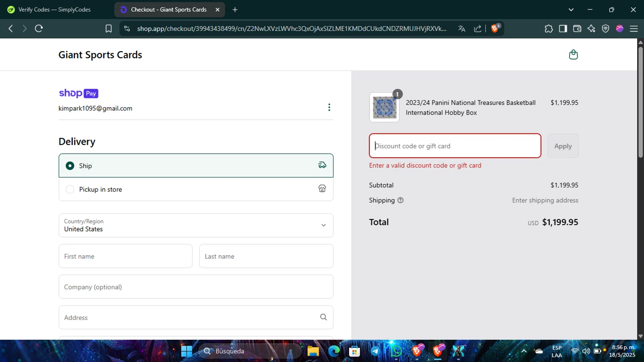This screenshot has height=362, width=644.
Task: Reload the checkout page
Action: coord(39,28)
